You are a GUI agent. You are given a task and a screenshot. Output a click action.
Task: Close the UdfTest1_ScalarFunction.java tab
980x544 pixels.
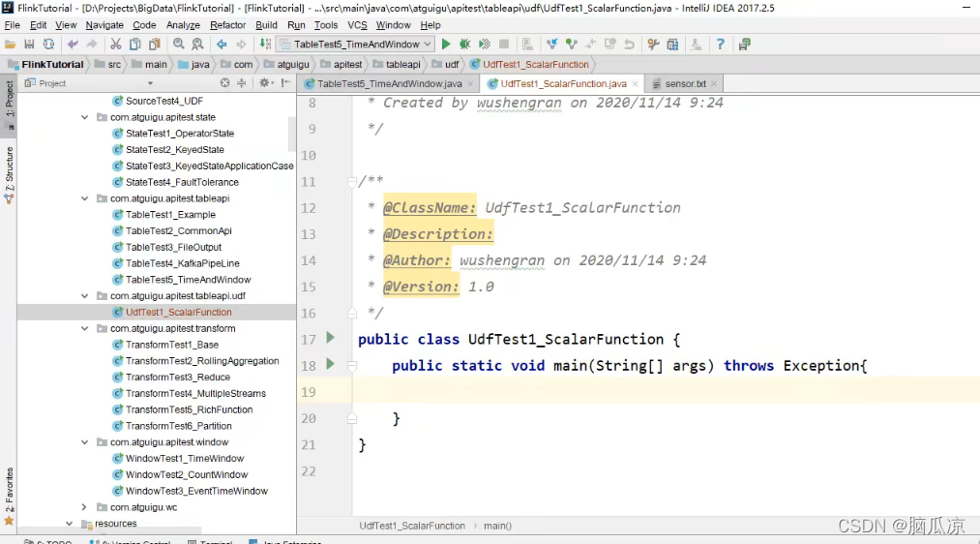pyautogui.click(x=635, y=84)
